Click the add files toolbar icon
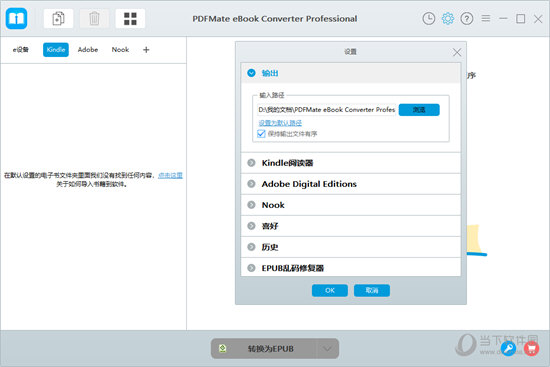The image size is (550, 367). pos(58,18)
